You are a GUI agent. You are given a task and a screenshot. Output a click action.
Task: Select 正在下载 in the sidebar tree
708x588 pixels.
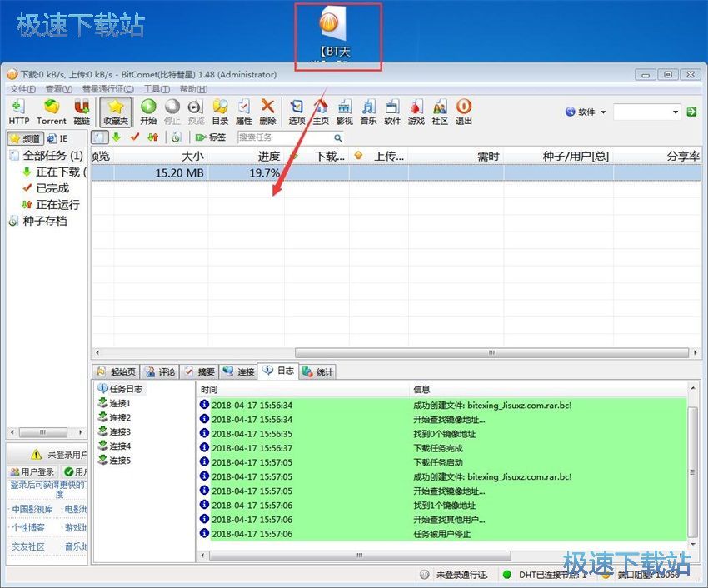pos(54,172)
